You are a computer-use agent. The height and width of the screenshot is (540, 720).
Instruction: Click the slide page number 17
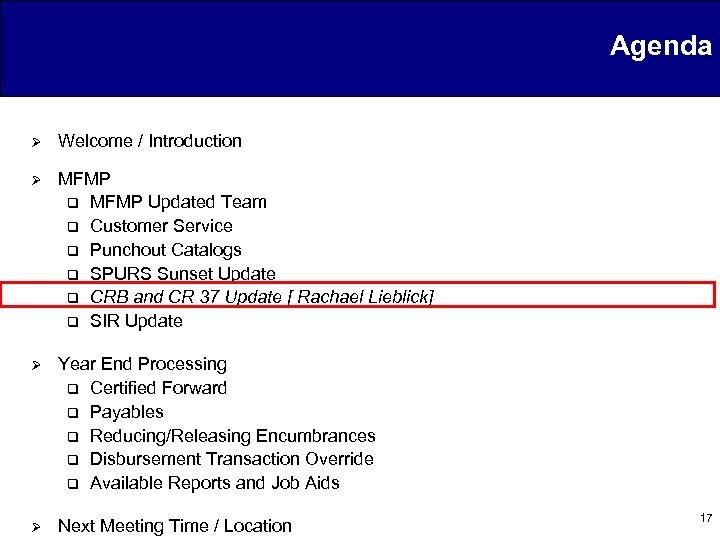[706, 518]
